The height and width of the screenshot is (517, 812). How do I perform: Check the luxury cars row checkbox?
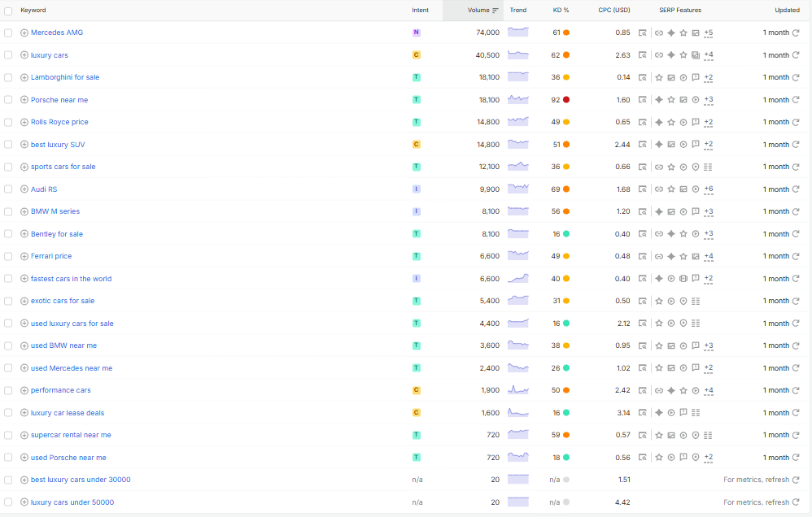(x=8, y=54)
